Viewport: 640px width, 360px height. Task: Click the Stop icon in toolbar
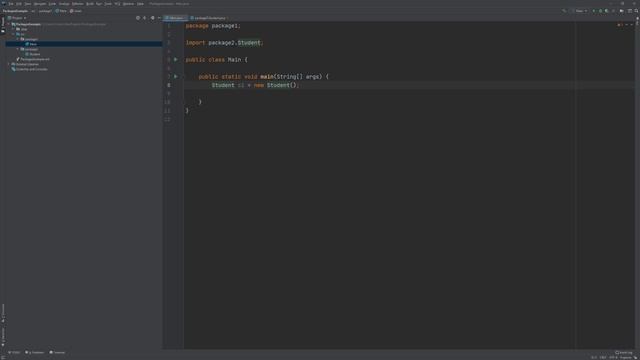click(x=613, y=11)
